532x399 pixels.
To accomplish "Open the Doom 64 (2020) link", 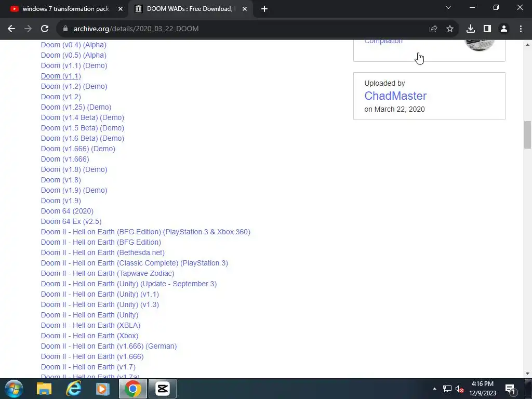I will [x=67, y=211].
